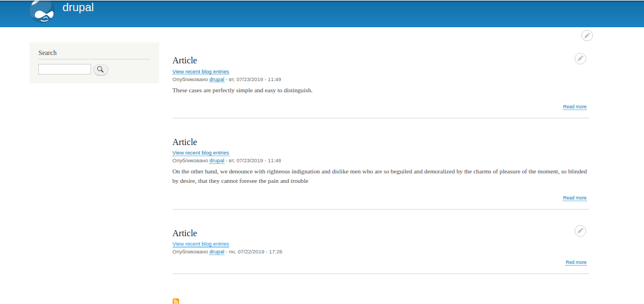
Task: Click the Drupal logo in the header
Action: pos(42,11)
